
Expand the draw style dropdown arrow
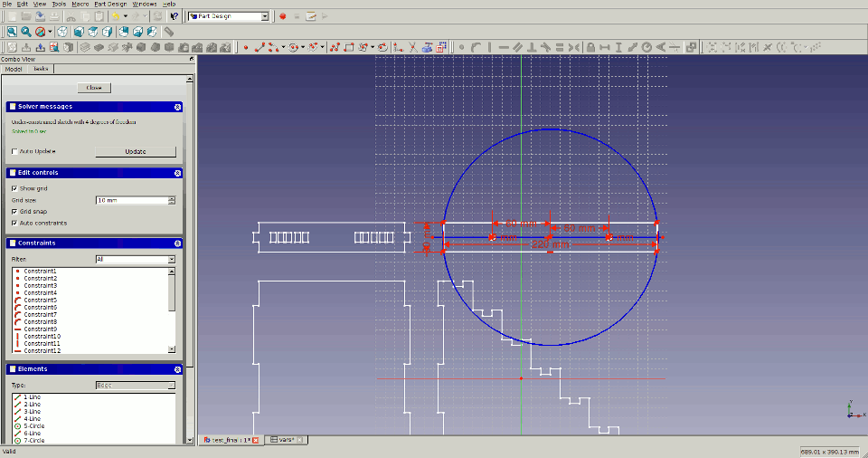coord(50,33)
